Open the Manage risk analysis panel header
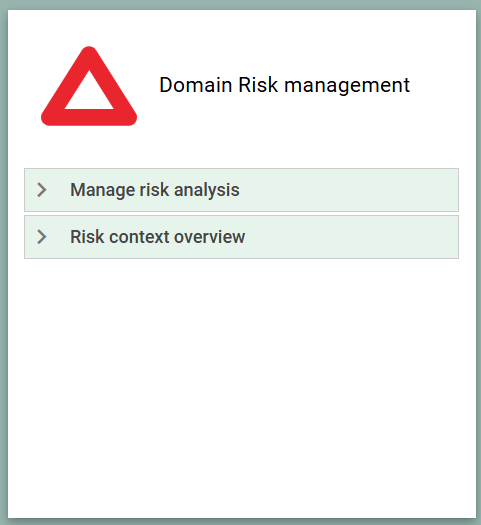 click(x=241, y=190)
